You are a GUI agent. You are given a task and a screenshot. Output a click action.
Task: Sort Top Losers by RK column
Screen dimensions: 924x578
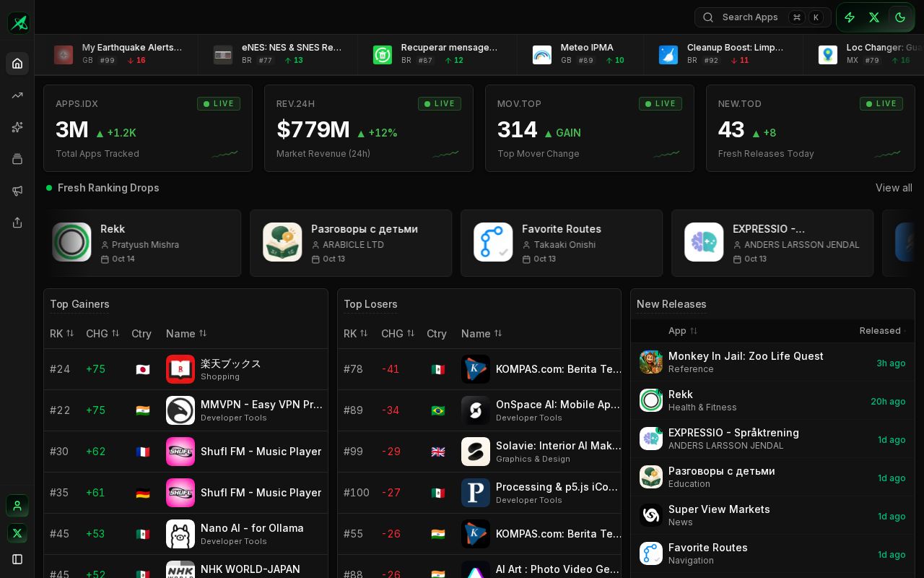tap(356, 333)
